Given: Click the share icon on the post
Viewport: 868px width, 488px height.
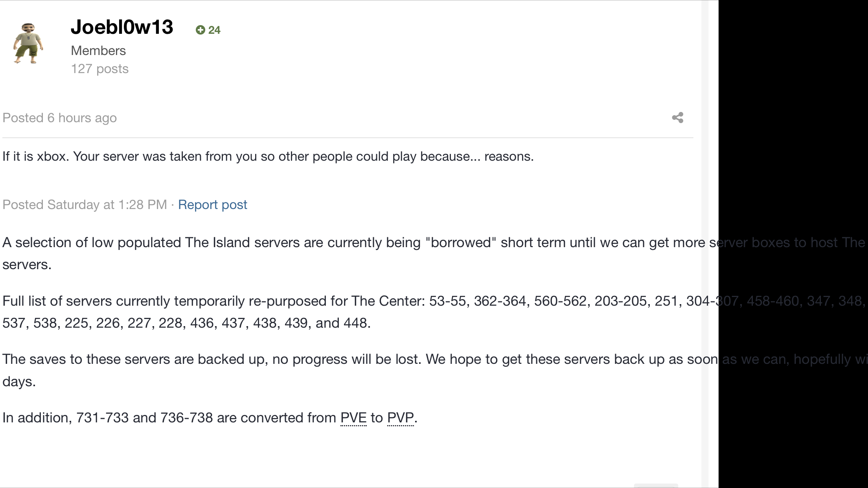Looking at the screenshot, I should point(678,117).
